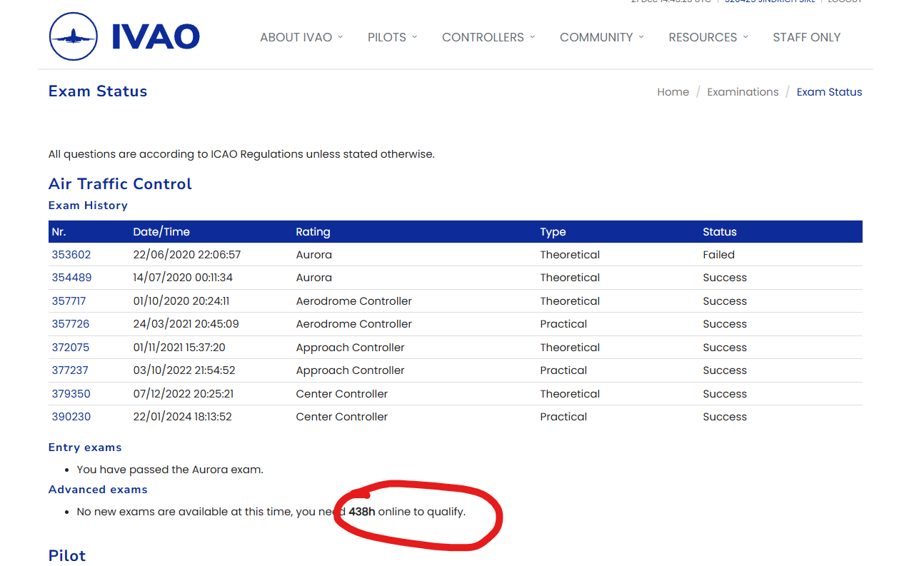Click Aurora rating in exam 354489 row
Screen dimensions: 924x566
click(313, 278)
